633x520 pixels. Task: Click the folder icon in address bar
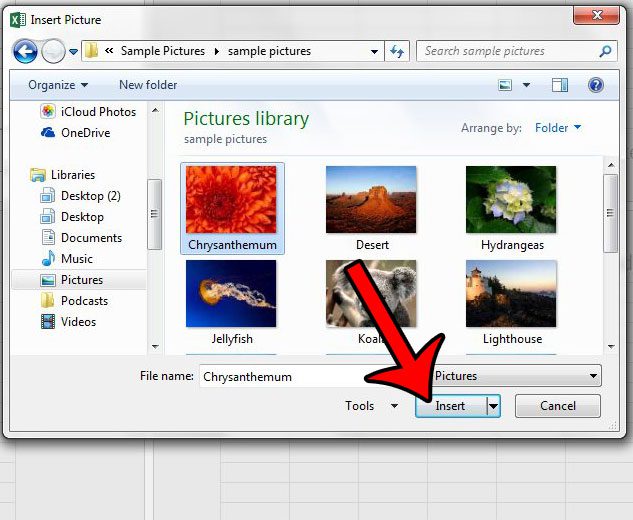92,50
